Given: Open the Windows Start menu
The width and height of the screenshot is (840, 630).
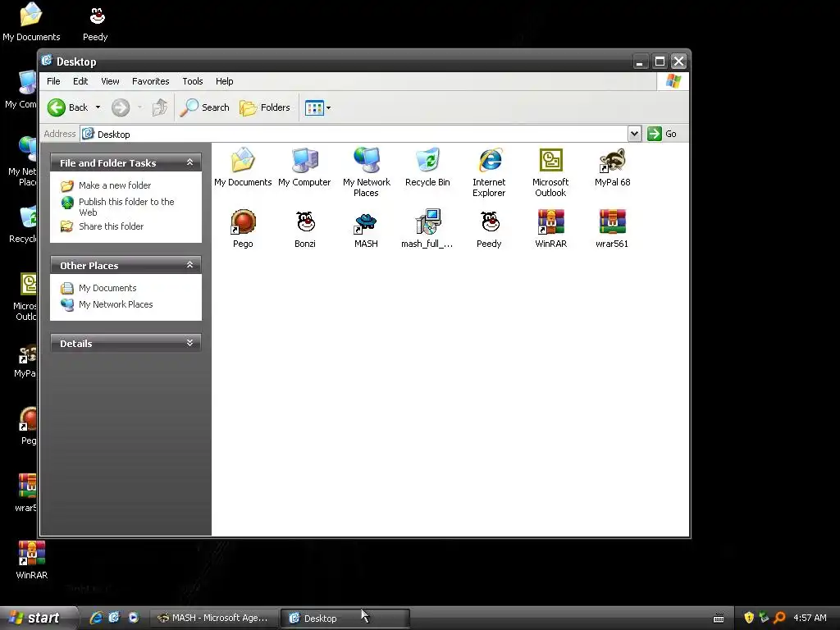Looking at the screenshot, I should coord(38,618).
